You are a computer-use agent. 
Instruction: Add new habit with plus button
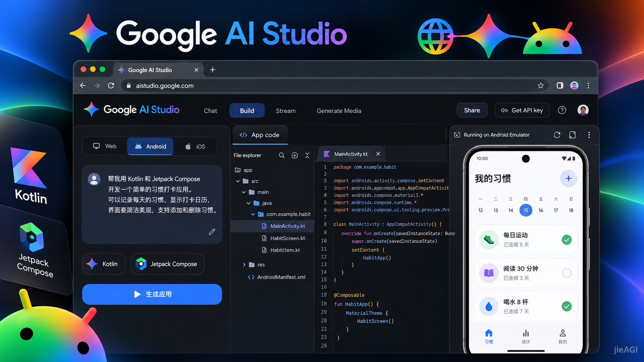tap(568, 178)
